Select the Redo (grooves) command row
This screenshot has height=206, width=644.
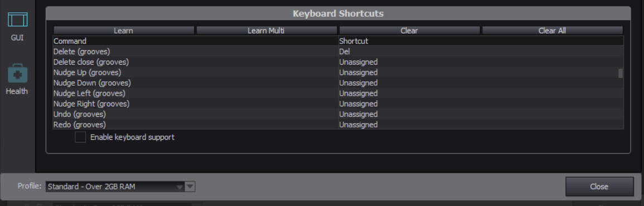coord(335,124)
